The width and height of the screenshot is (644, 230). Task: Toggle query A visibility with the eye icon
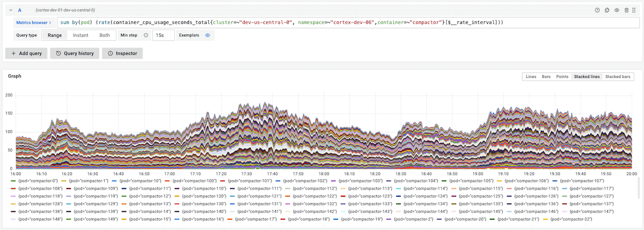pos(617,10)
